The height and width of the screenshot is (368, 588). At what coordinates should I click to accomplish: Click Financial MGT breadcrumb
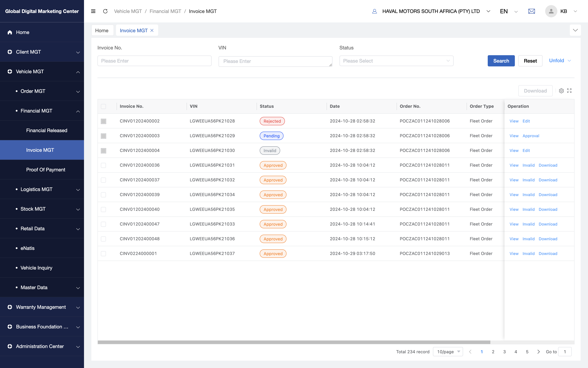165,11
